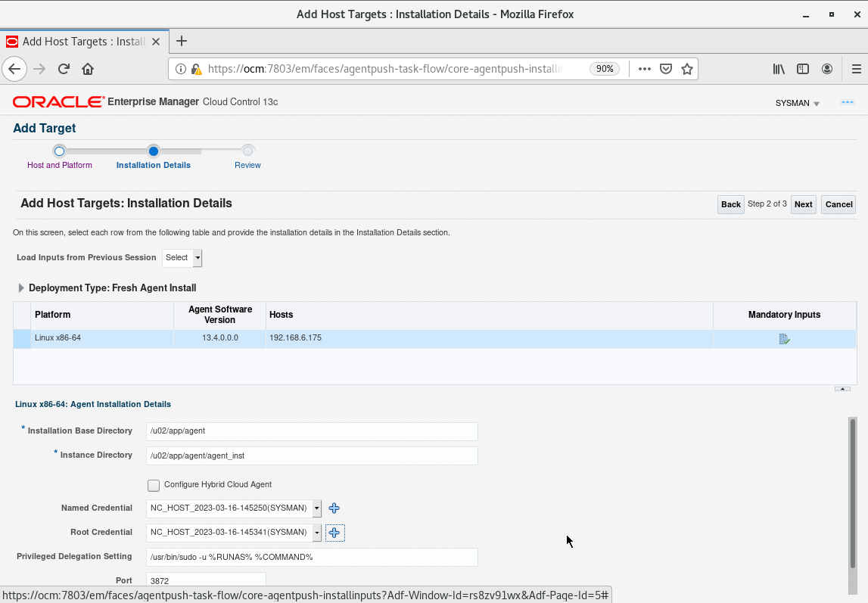Go back with Firefox back arrow
This screenshot has width=868, height=603.
[14, 69]
